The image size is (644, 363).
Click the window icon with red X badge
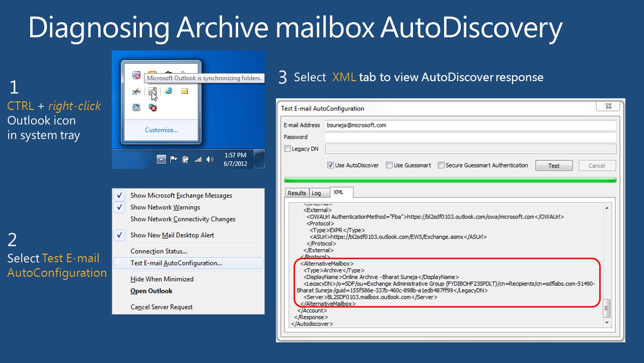136,76
